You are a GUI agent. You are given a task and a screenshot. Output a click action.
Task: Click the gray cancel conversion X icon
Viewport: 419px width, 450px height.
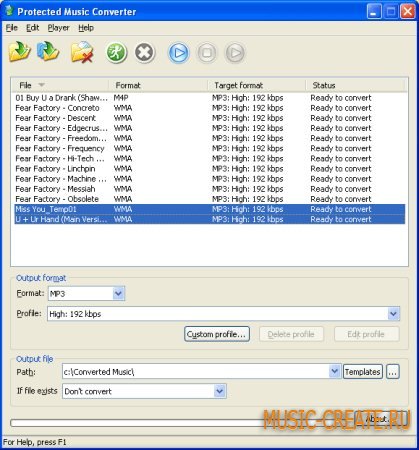145,53
